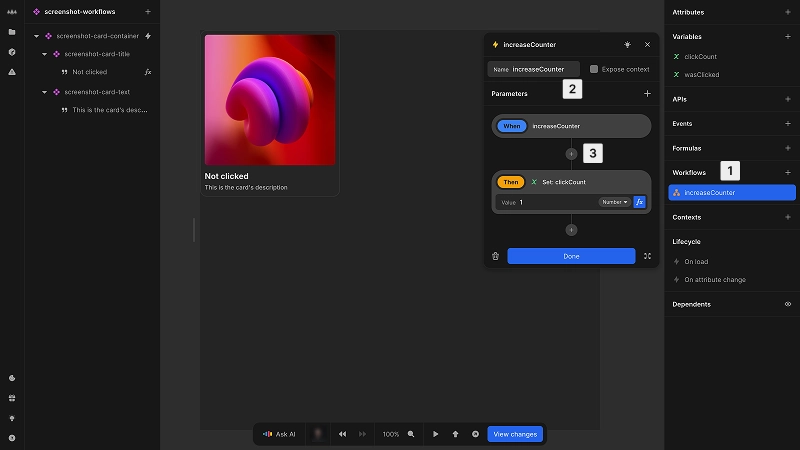Click redo forward arrows in bottom toolbar
The height and width of the screenshot is (450, 800).
click(362, 434)
